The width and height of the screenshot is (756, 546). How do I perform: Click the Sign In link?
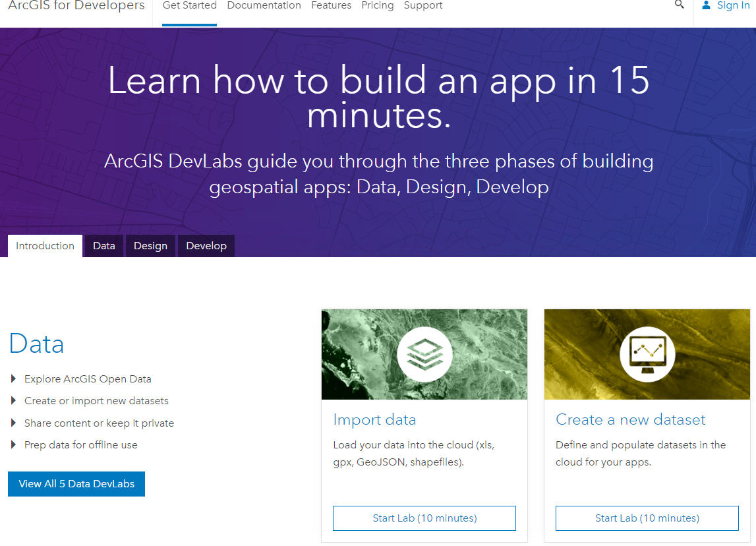[734, 5]
